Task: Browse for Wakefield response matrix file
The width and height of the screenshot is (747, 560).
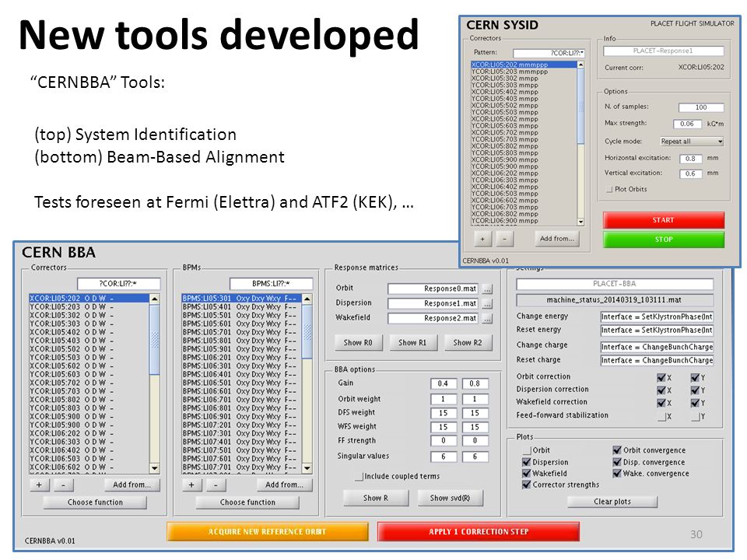Action: click(x=487, y=319)
